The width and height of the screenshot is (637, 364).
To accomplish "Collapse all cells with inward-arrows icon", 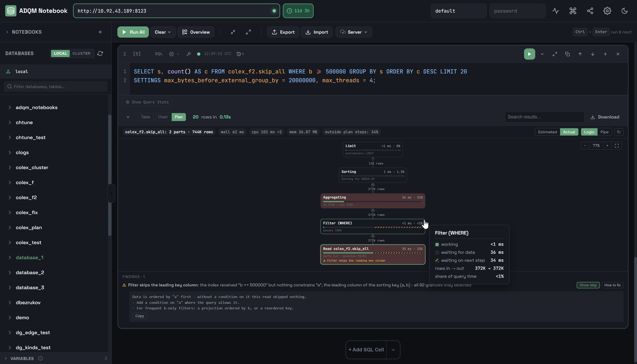I will [x=233, y=32].
